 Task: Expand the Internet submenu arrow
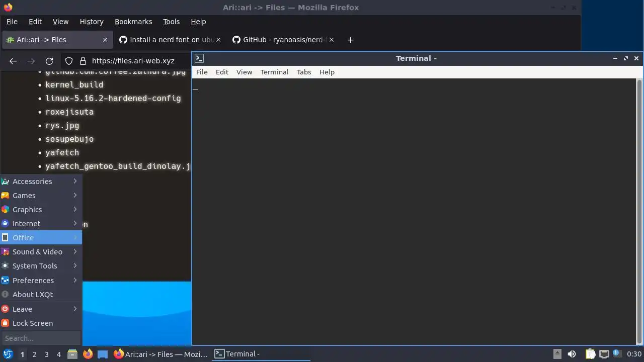pyautogui.click(x=75, y=223)
